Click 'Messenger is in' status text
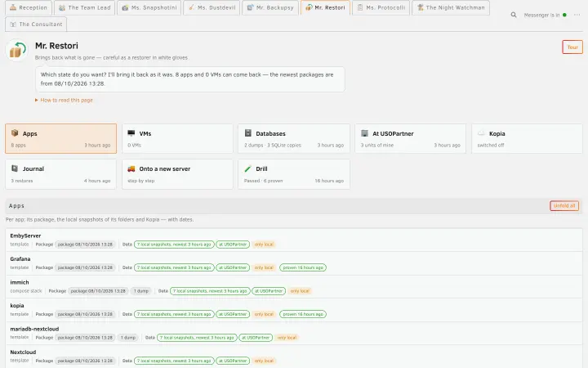The width and height of the screenshot is (588, 368). tap(541, 15)
